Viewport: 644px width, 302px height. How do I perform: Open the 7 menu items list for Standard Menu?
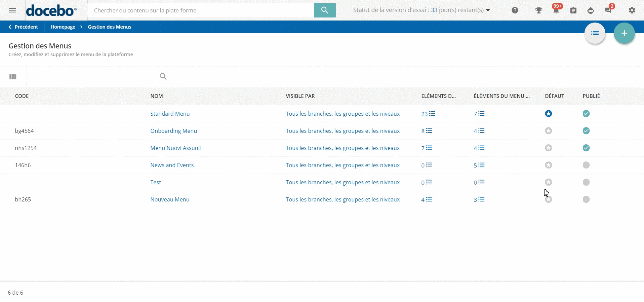coord(479,114)
